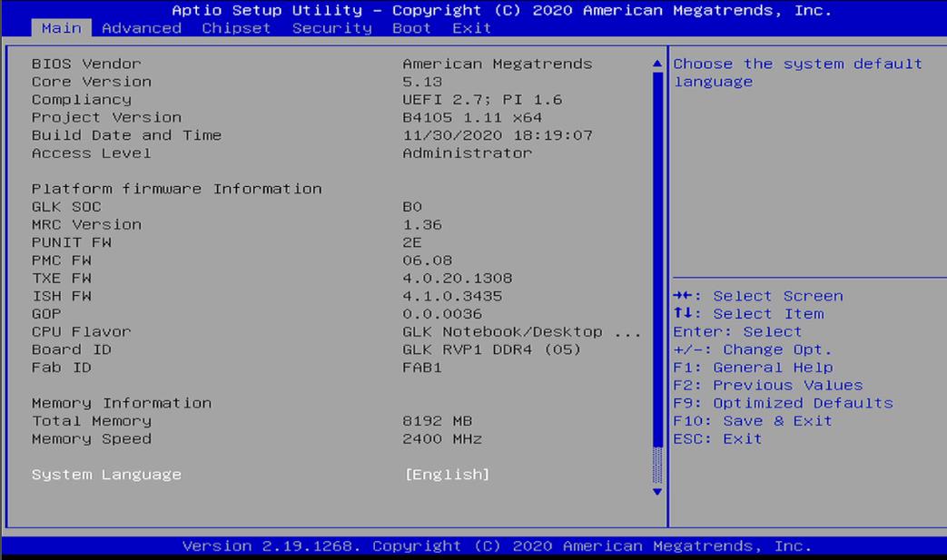947x560 pixels.
Task: Click the F9: Optimized Defaults hint
Action: pos(783,402)
